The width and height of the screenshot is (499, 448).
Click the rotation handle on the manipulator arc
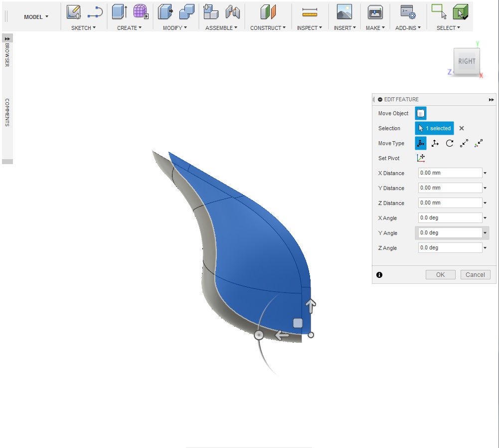coord(259,335)
